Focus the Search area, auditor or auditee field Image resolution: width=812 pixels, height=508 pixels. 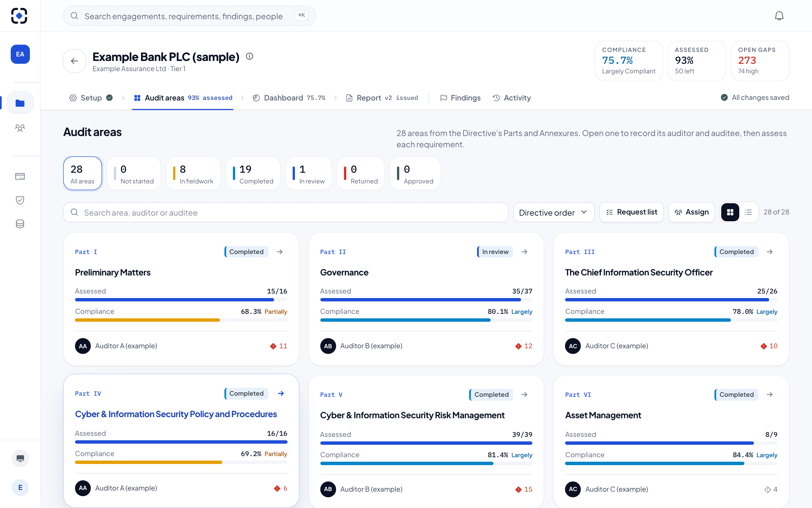pyautogui.click(x=286, y=212)
